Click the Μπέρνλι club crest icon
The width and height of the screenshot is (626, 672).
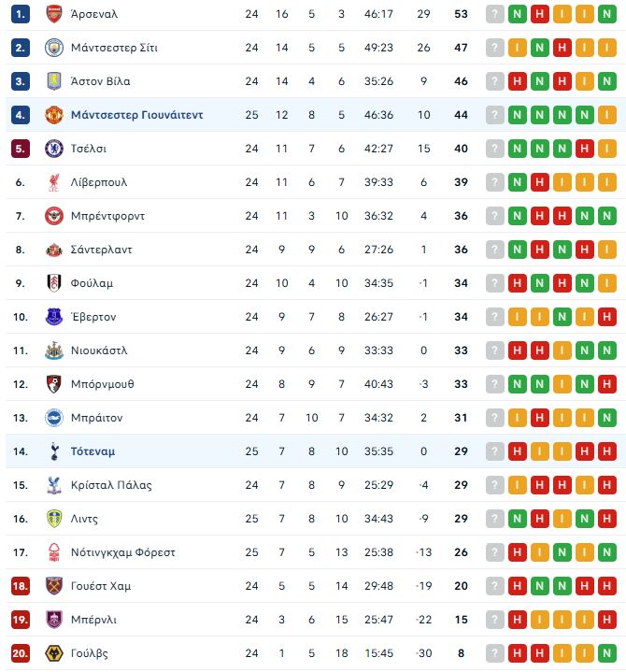(53, 620)
